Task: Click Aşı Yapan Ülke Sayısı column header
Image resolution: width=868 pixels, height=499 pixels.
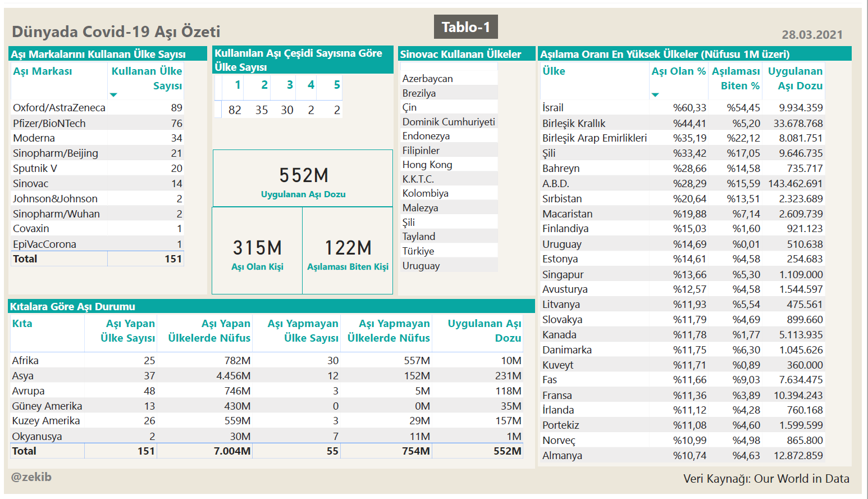Action: tap(127, 331)
